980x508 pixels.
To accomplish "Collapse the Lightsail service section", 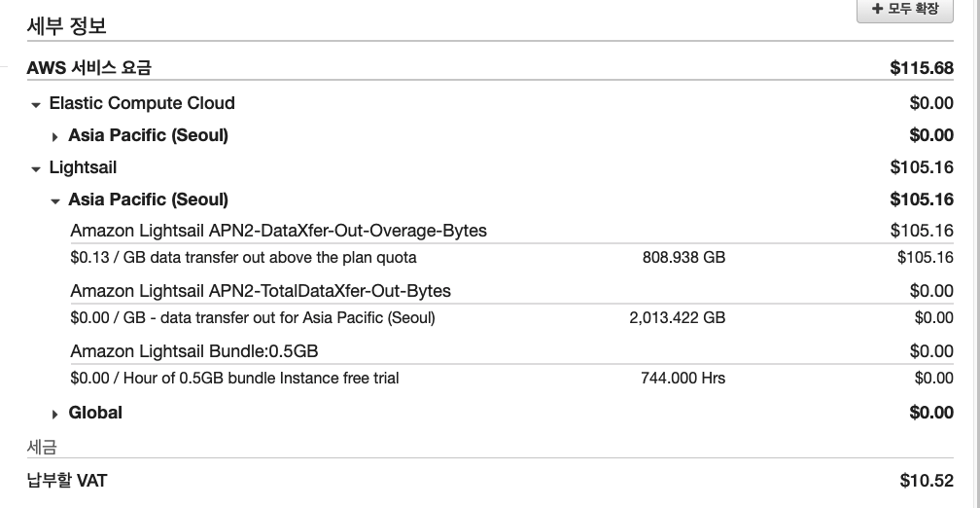I will click(x=36, y=168).
